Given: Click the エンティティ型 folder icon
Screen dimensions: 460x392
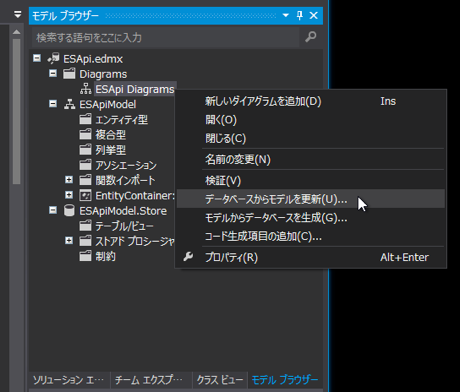Looking at the screenshot, I should click(85, 119).
